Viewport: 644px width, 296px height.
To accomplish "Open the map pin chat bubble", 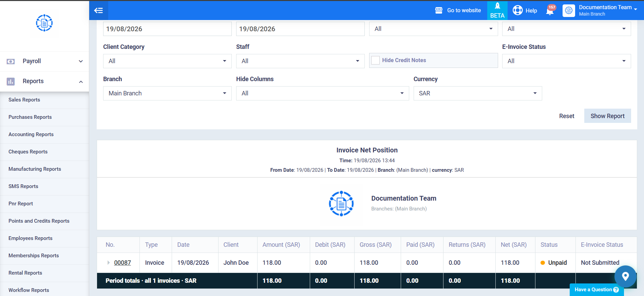I will pos(625,276).
